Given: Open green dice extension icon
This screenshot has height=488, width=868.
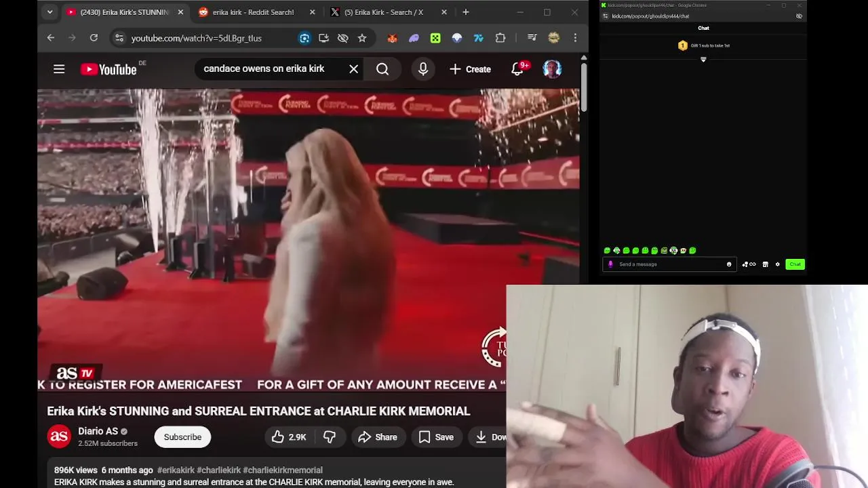Looking at the screenshot, I should tap(435, 38).
